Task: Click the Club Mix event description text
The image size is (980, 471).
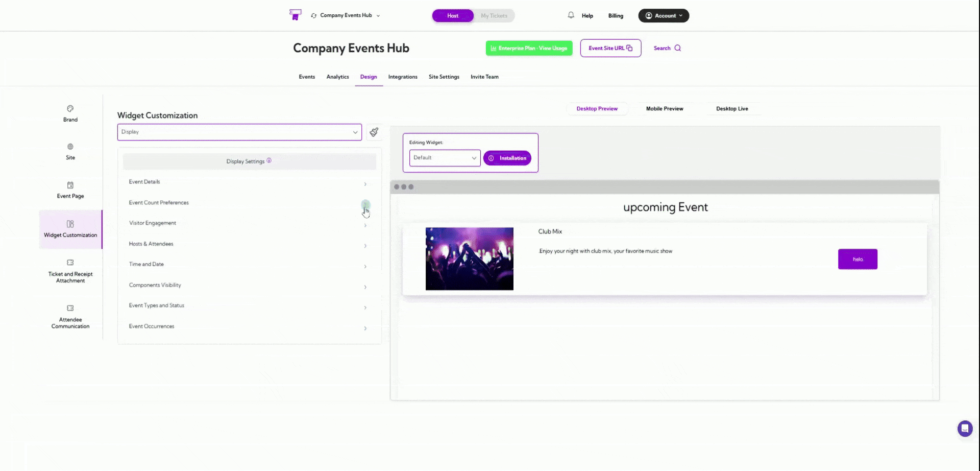Action: (605, 251)
